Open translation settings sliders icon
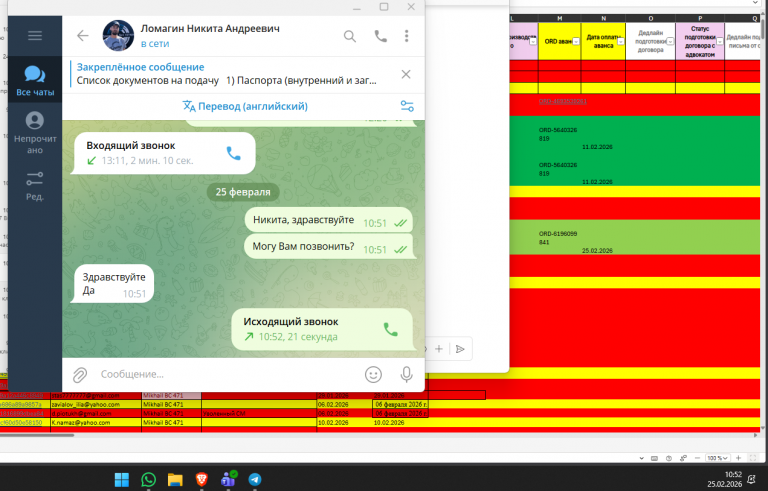The image size is (768, 491). point(407,106)
